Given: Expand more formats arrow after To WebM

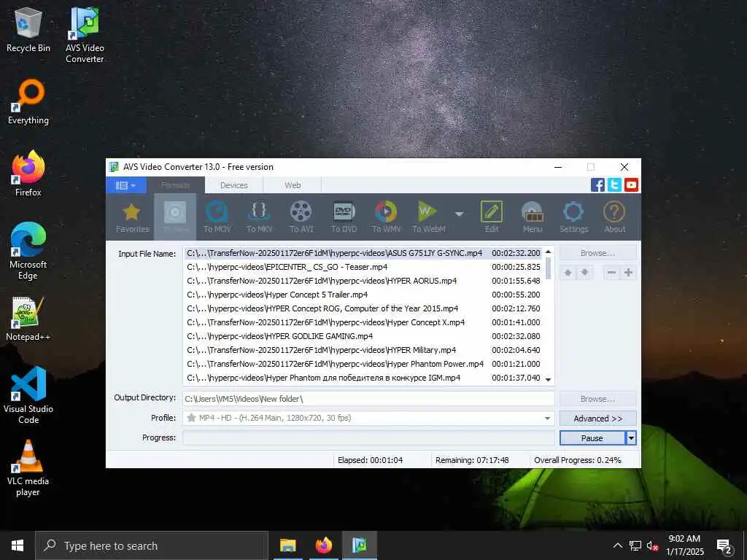Looking at the screenshot, I should pyautogui.click(x=459, y=214).
